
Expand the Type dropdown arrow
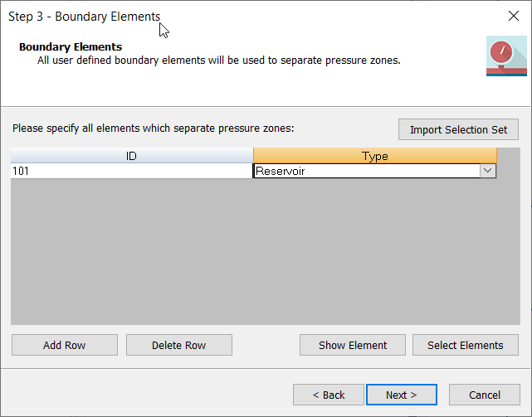[x=488, y=171]
